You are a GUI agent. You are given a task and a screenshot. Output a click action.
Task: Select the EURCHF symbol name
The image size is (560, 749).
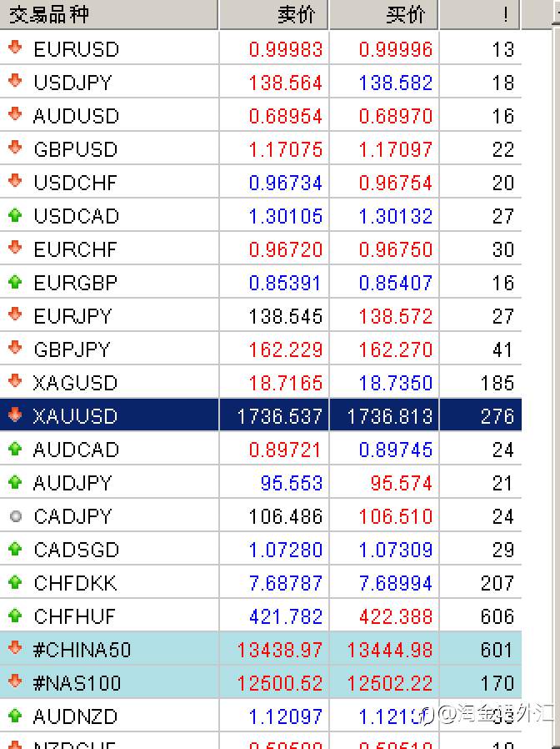(76, 249)
